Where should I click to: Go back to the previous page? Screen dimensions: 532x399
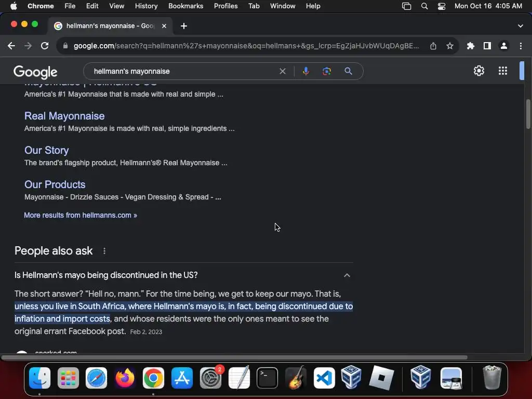pyautogui.click(x=11, y=46)
